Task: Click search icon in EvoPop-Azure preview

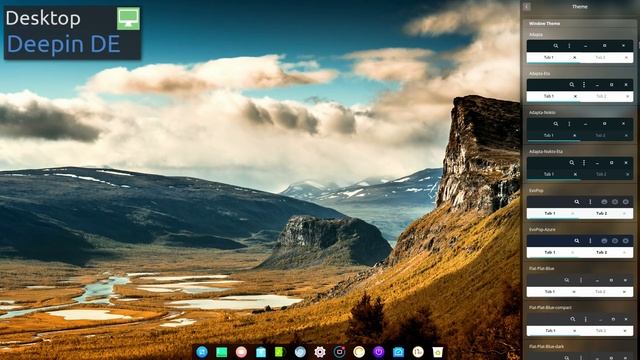Action: 577,241
